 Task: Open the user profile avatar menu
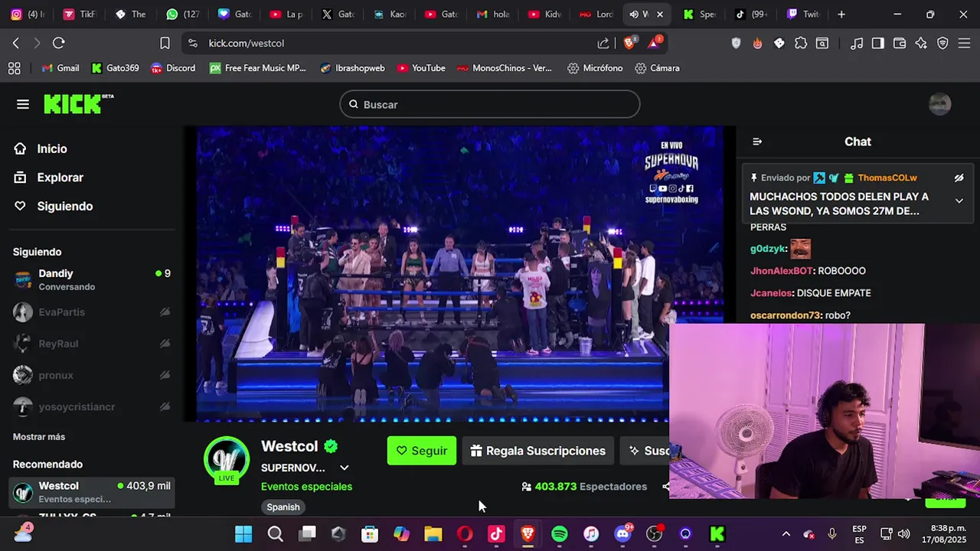pos(939,104)
